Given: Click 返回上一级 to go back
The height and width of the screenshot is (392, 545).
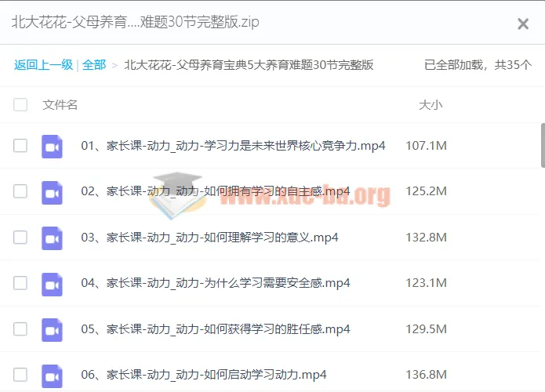Looking at the screenshot, I should tap(43, 65).
